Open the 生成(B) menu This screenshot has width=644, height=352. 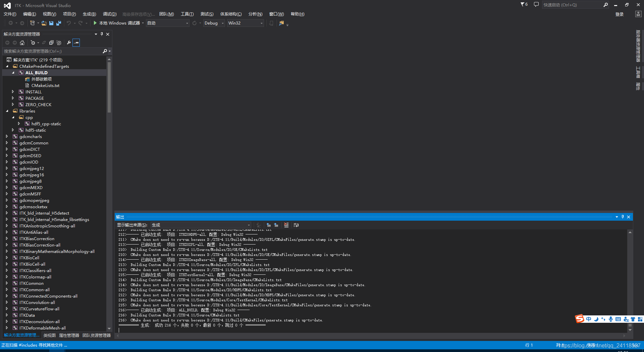[89, 14]
